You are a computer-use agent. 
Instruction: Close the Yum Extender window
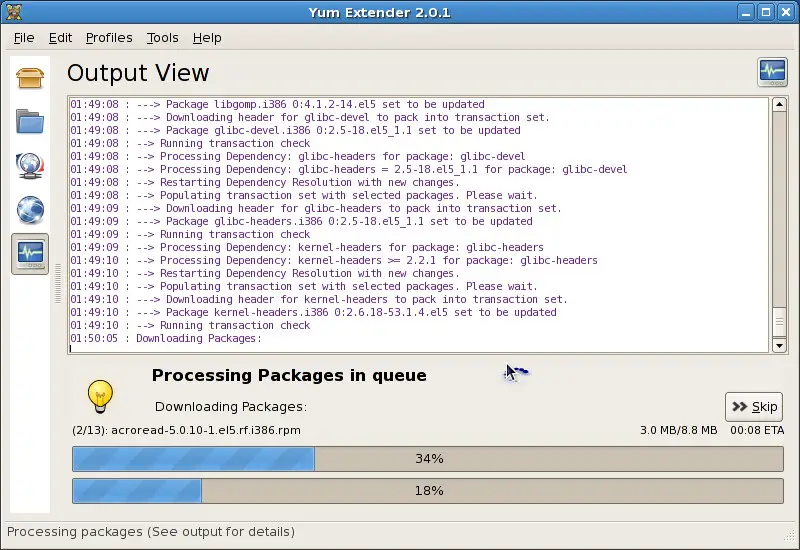point(786,12)
